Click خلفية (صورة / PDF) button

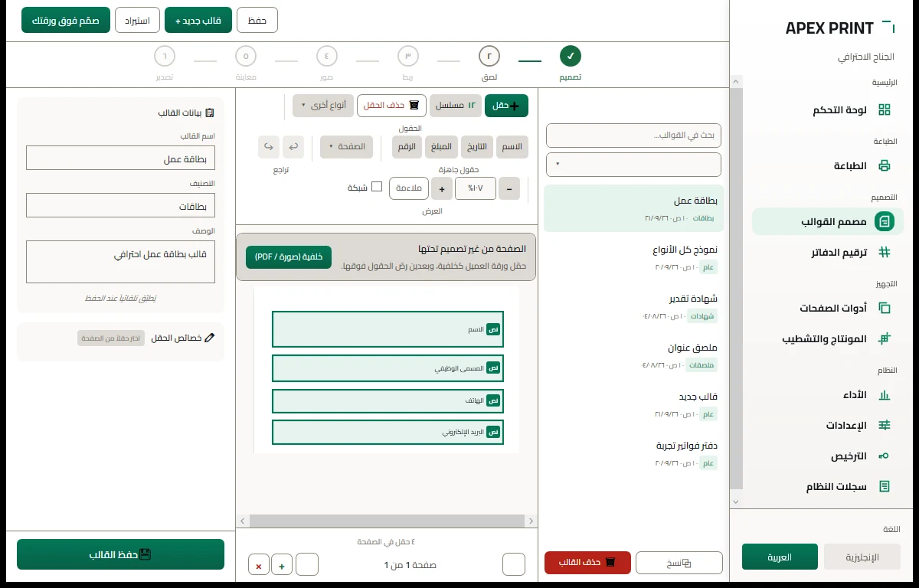click(289, 257)
